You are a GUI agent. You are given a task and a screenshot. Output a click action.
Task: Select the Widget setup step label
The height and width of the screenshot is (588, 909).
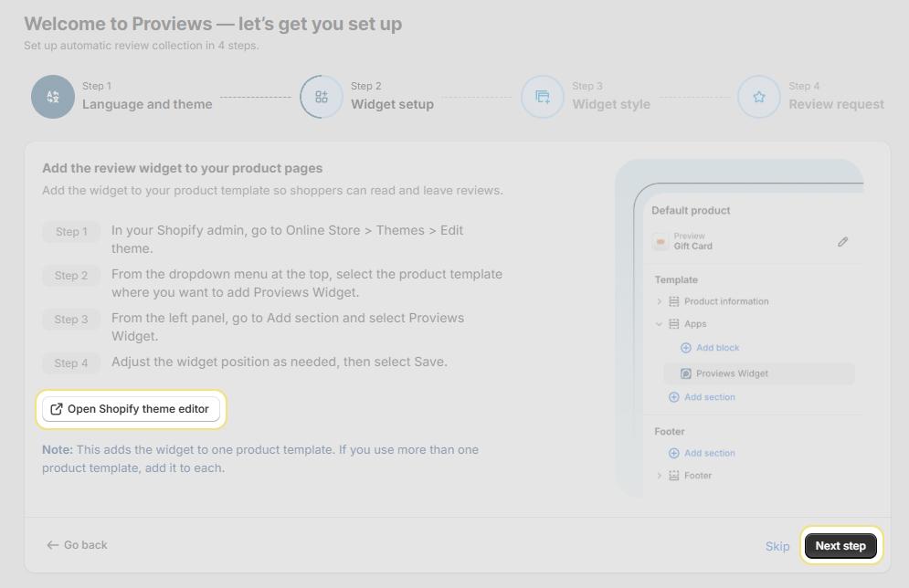[x=392, y=104]
